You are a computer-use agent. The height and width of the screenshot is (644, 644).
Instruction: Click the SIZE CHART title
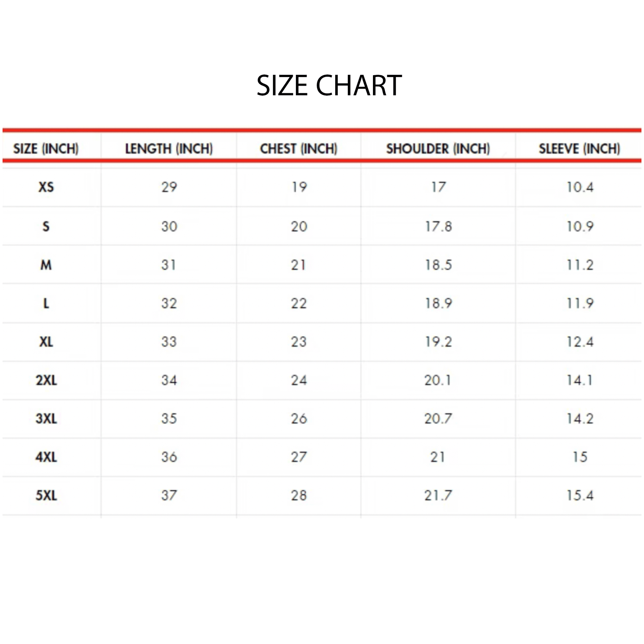coord(329,86)
